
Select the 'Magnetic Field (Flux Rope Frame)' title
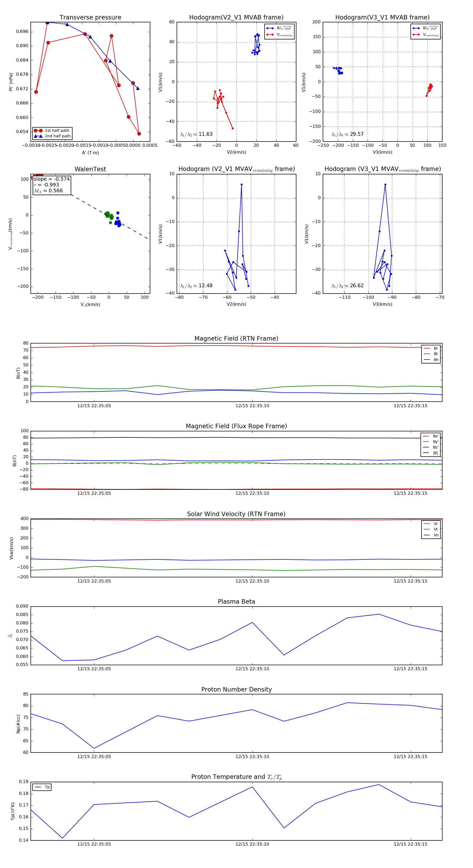click(236, 426)
